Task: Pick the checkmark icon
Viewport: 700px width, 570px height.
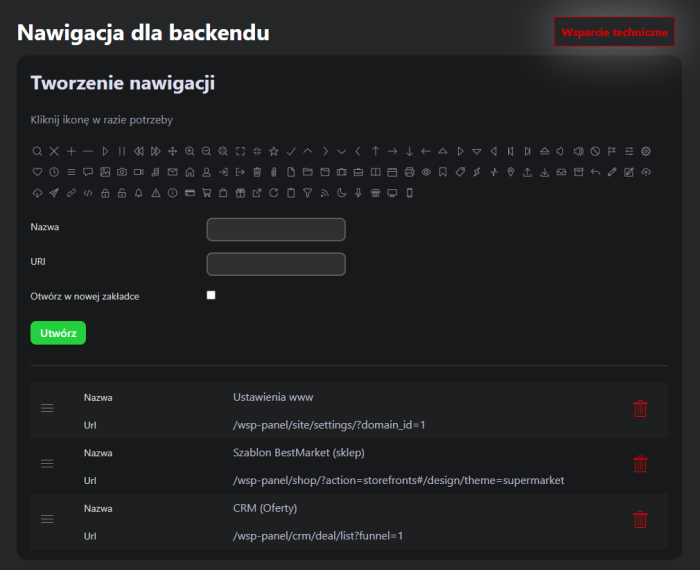Action: point(291,151)
